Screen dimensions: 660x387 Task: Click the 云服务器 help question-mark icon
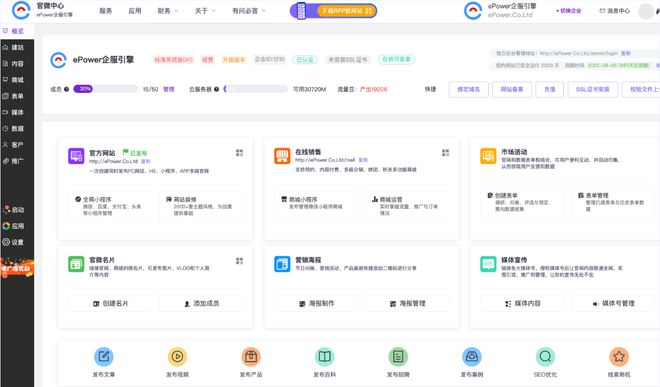pos(216,89)
